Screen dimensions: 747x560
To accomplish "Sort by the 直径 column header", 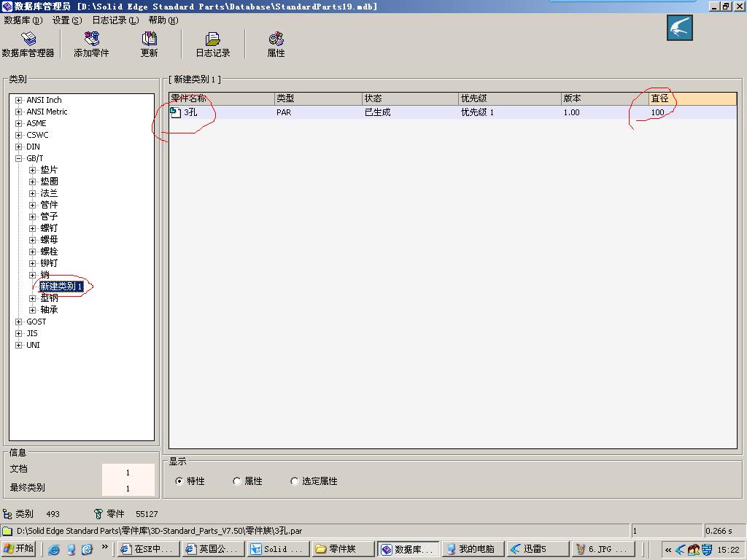I will pyautogui.click(x=693, y=98).
